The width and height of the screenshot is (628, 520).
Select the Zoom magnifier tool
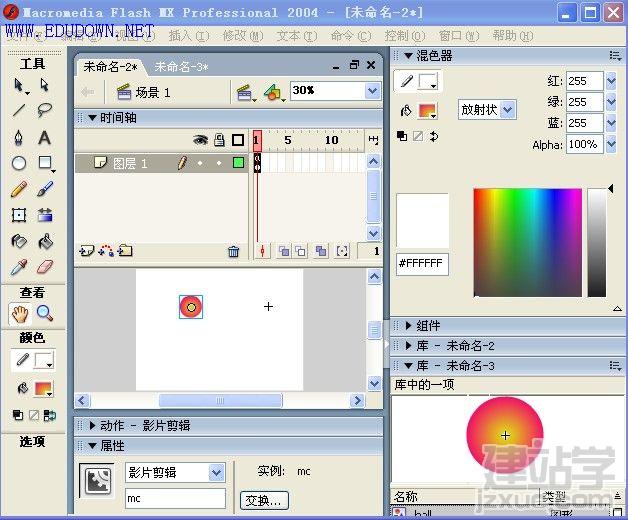coord(44,313)
